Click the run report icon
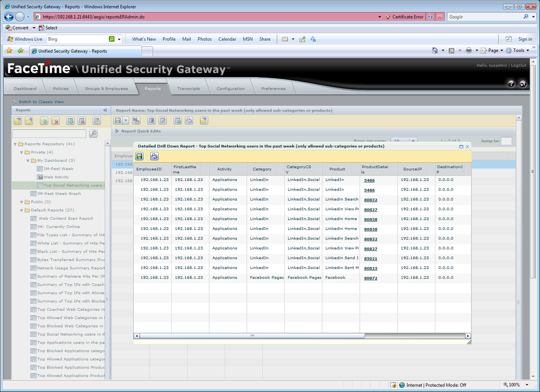This screenshot has width=540, height=392. (x=151, y=121)
